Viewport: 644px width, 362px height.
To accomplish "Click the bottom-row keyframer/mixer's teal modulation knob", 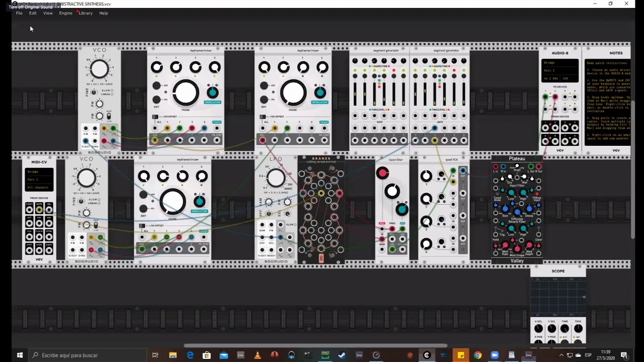I will click(x=199, y=201).
